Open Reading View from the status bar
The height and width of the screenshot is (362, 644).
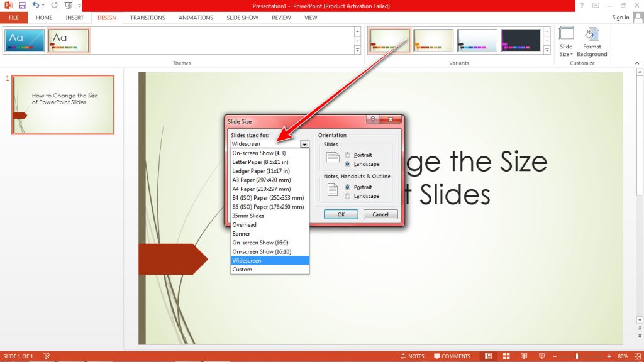click(524, 356)
